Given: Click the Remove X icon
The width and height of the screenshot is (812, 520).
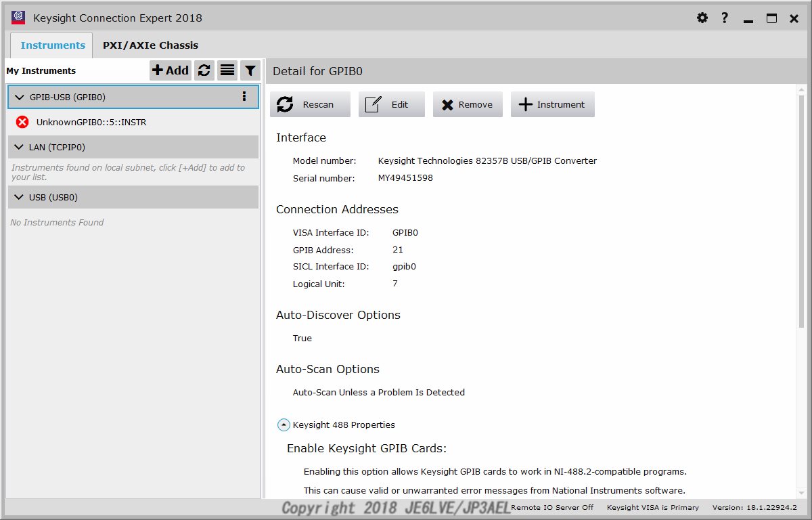Looking at the screenshot, I should click(x=448, y=104).
